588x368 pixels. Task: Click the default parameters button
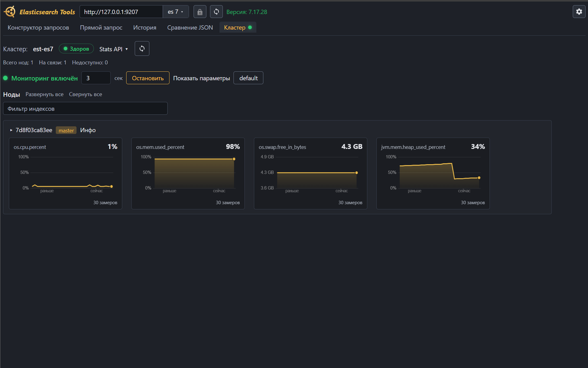pos(249,78)
